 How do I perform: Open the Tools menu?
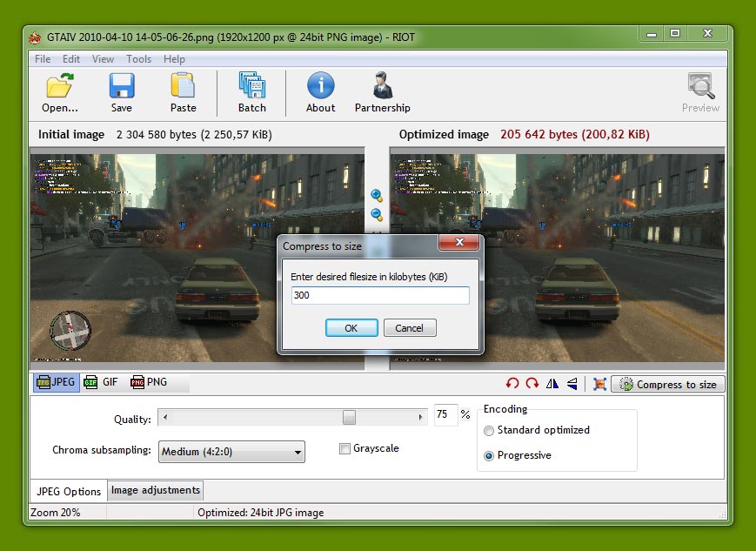139,59
